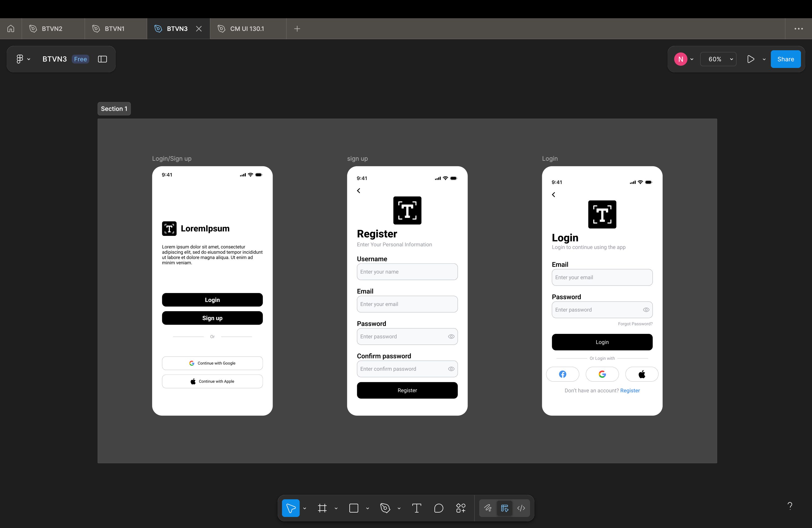
Task: Toggle the Confirm password eye icon
Action: tap(451, 369)
